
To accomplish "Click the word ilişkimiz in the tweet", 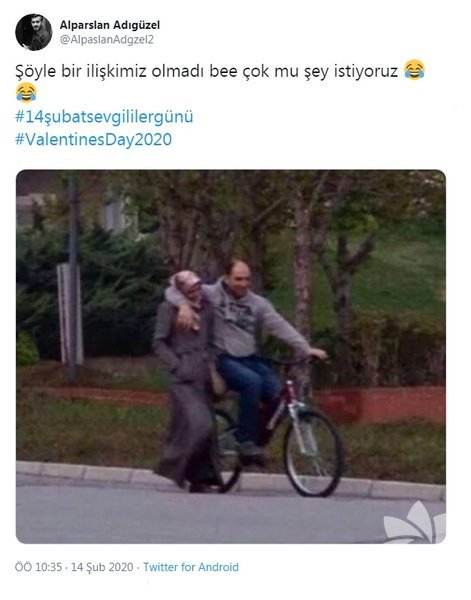I will tap(117, 71).
